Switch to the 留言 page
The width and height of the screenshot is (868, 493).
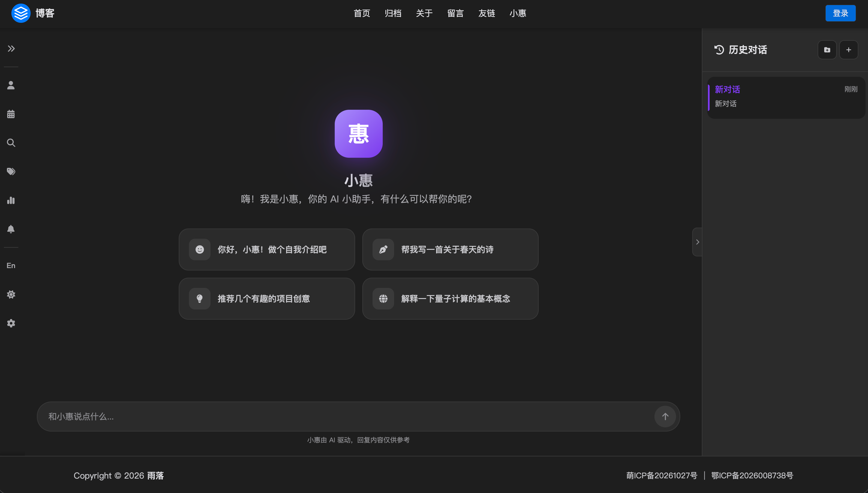[x=455, y=13]
